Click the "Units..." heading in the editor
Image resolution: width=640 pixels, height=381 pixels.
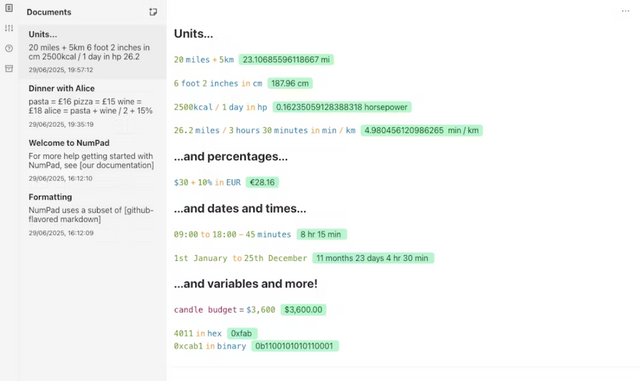click(x=193, y=33)
